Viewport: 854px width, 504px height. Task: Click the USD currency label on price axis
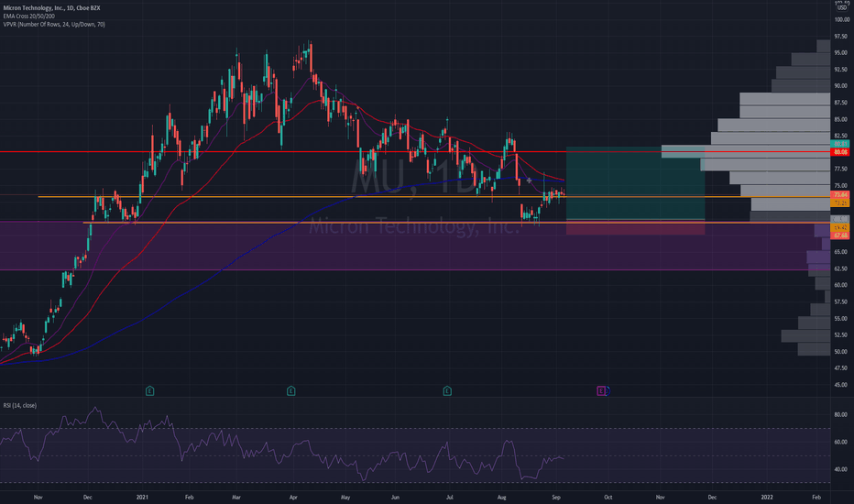coord(841,7)
